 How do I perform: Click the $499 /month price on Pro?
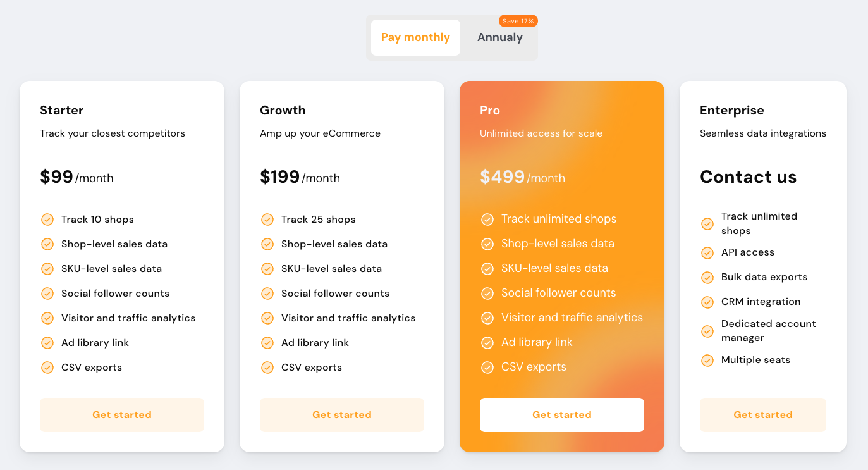522,177
